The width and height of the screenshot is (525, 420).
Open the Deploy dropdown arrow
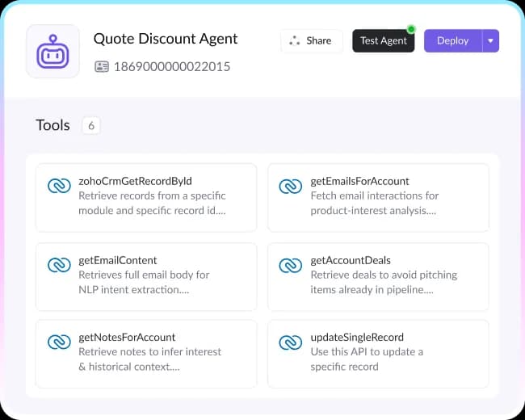(490, 41)
